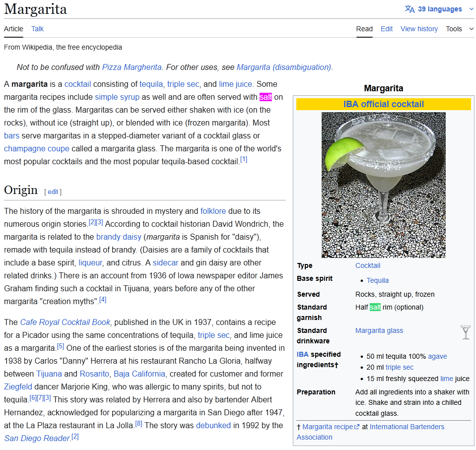Image resolution: width=476 pixels, height=450 pixels.
Task: Open the triple sec link in intro
Action: pyautogui.click(x=183, y=84)
